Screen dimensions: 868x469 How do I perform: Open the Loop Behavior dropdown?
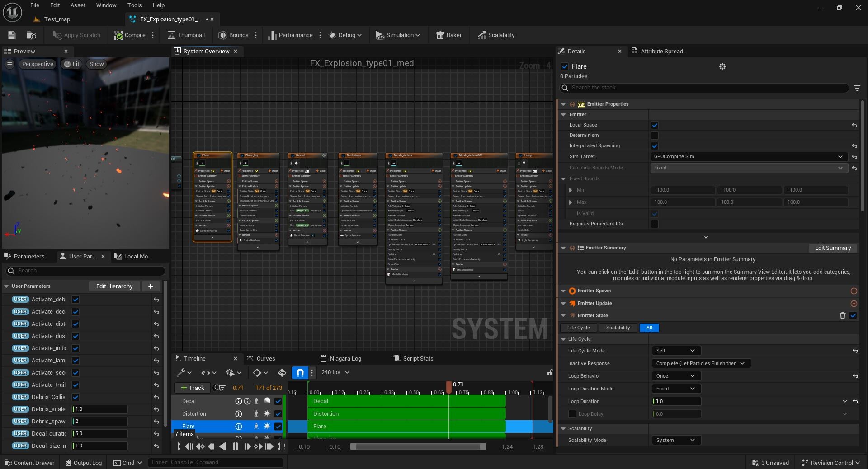point(676,376)
